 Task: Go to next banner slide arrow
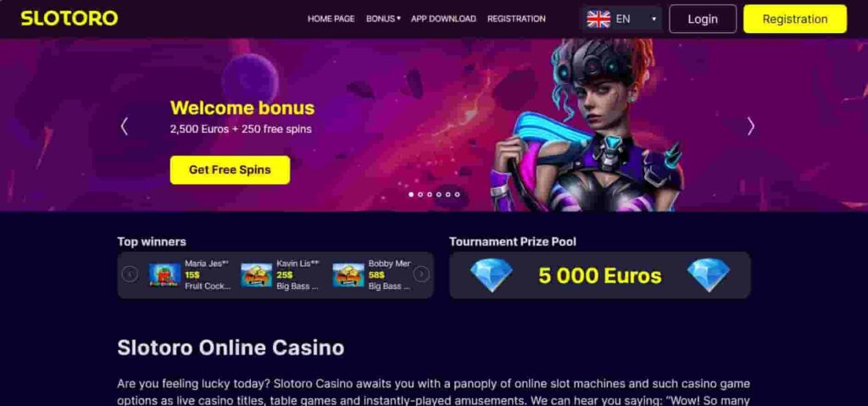pos(751,126)
